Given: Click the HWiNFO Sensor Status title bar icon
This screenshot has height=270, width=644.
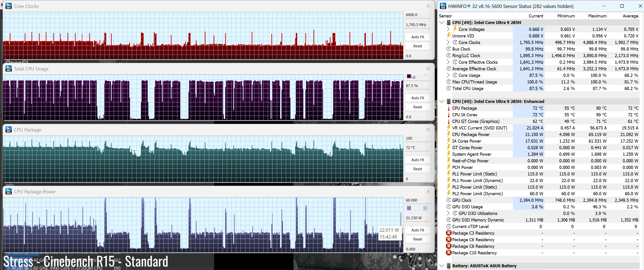Looking at the screenshot, I should pyautogui.click(x=443, y=6).
